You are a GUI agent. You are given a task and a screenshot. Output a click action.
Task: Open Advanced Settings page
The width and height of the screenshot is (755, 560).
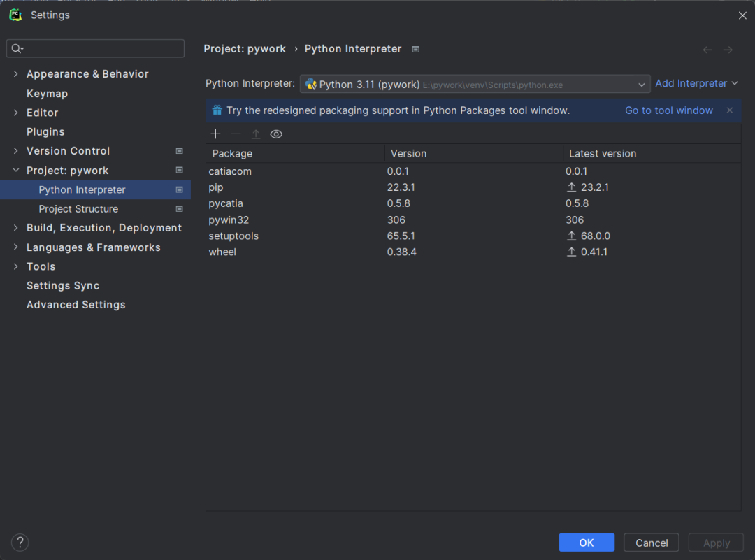[x=75, y=305]
